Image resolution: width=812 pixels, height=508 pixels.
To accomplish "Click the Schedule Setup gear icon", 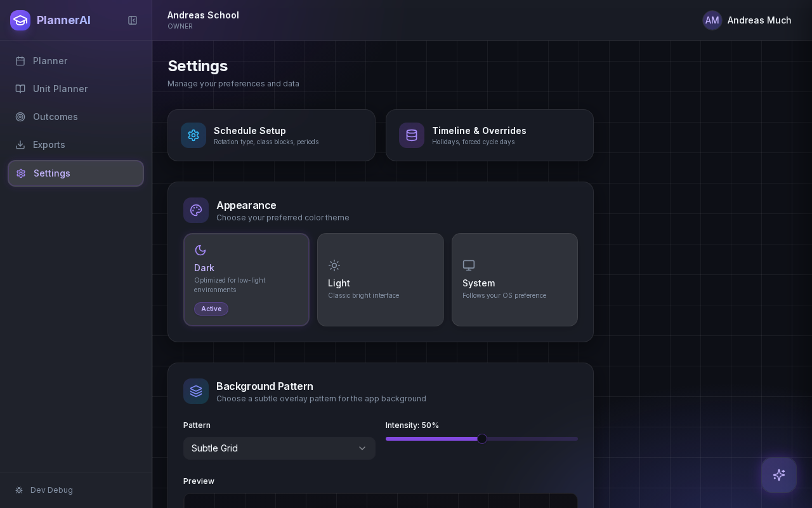I will pos(193,135).
